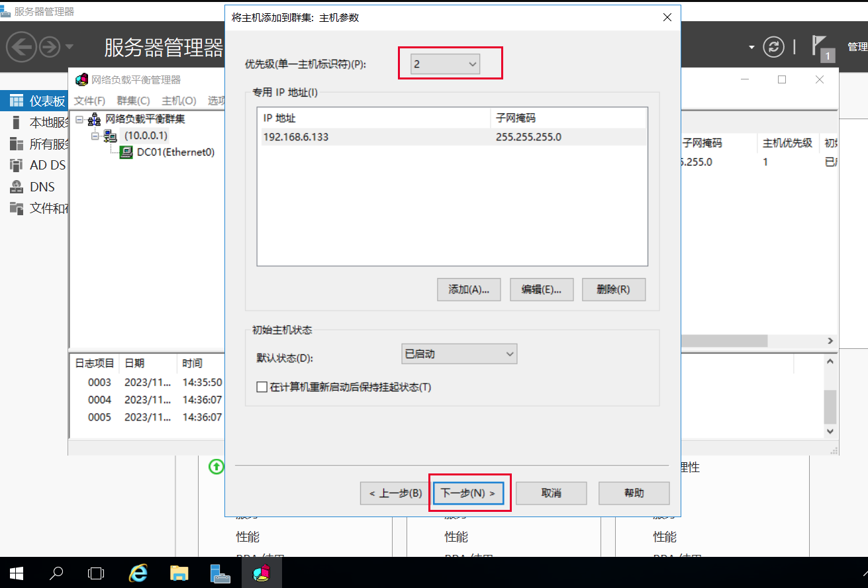Viewport: 868px width, 588px height.
Task: Click the 下一步(N) button
Action: 468,493
